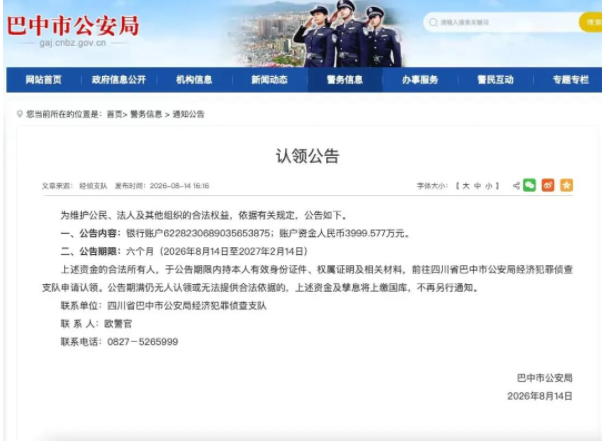
Task: Set font size to 大
Action: [466, 186]
